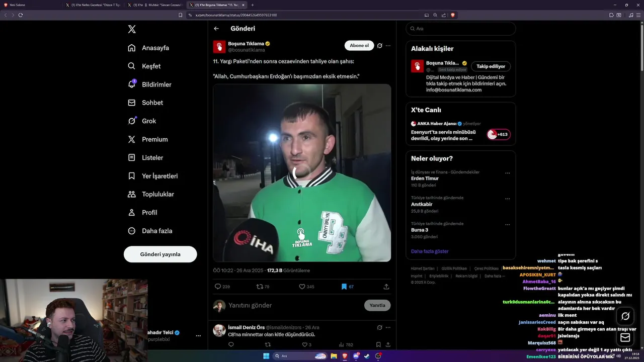Open the Bursa 3 trend
644x362 pixels.
tap(420, 230)
